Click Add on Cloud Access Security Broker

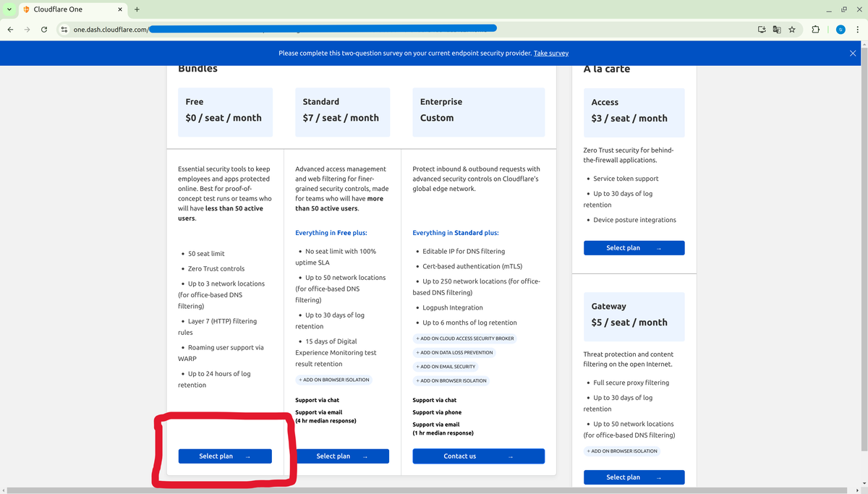pyautogui.click(x=465, y=338)
